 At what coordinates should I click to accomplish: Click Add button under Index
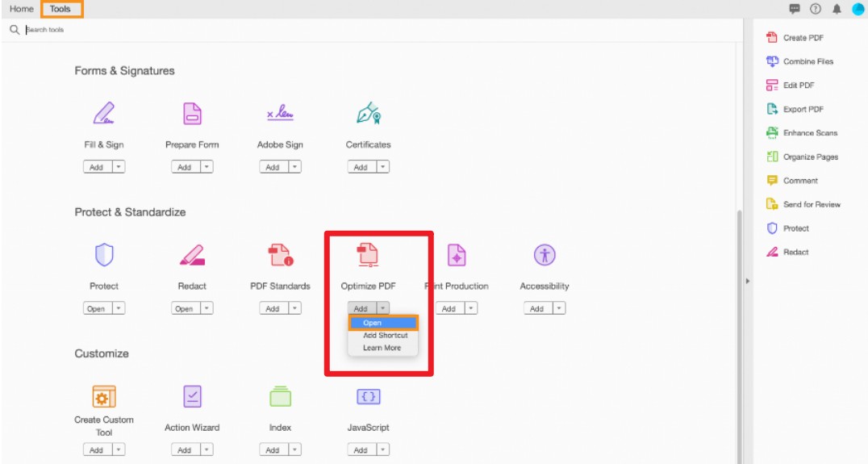(x=273, y=449)
